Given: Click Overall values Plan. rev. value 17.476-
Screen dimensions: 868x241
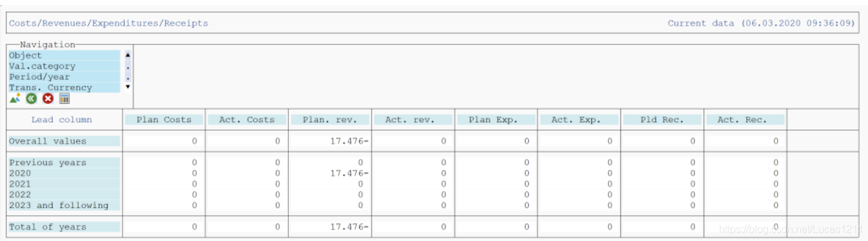Looking at the screenshot, I should coord(349,141).
